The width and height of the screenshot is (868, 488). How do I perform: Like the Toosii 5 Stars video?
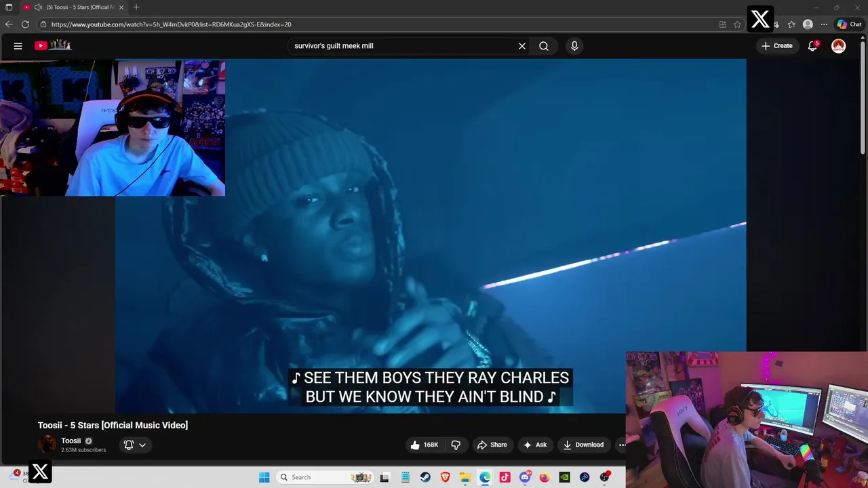(425, 445)
